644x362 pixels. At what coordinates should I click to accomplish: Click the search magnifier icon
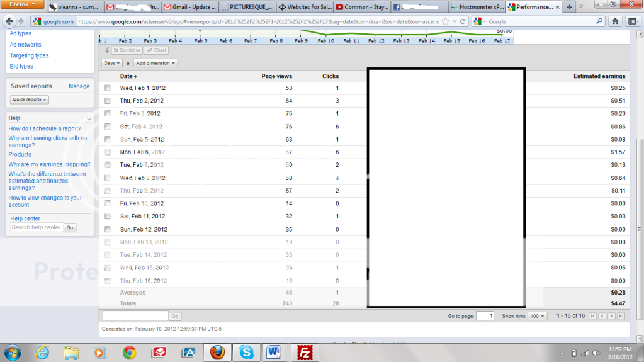tap(600, 21)
